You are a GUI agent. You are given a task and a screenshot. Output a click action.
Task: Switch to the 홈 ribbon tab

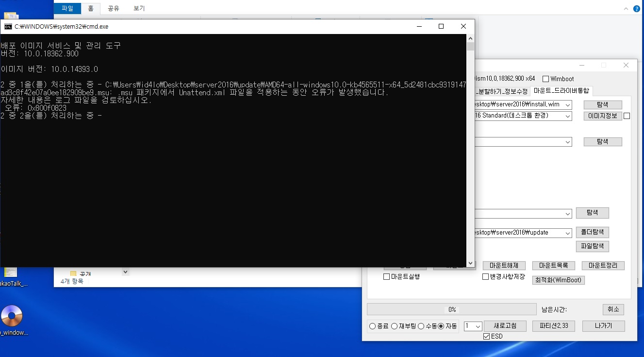point(91,8)
